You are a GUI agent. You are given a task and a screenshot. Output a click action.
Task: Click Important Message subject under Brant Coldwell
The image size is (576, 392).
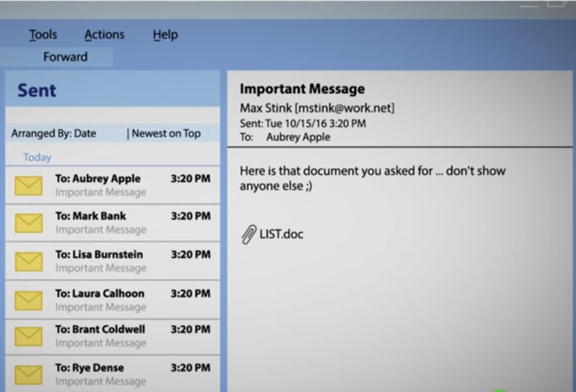(101, 343)
